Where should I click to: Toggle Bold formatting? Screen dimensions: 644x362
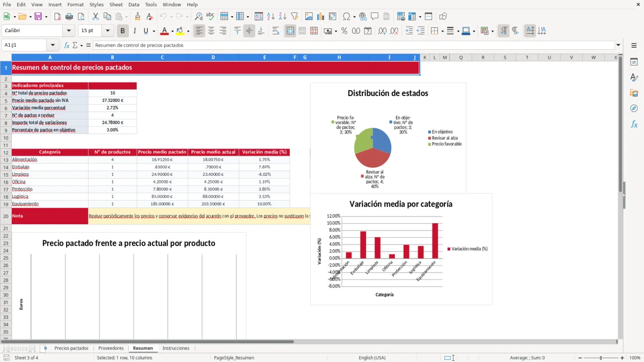(x=123, y=31)
